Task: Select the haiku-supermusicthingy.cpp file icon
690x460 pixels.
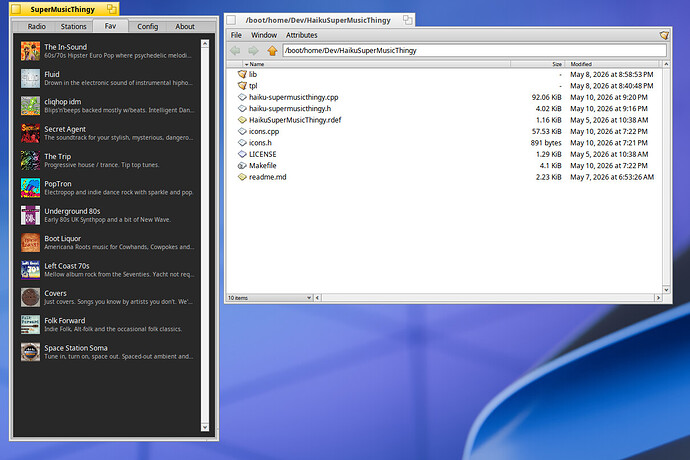Action: point(242,97)
